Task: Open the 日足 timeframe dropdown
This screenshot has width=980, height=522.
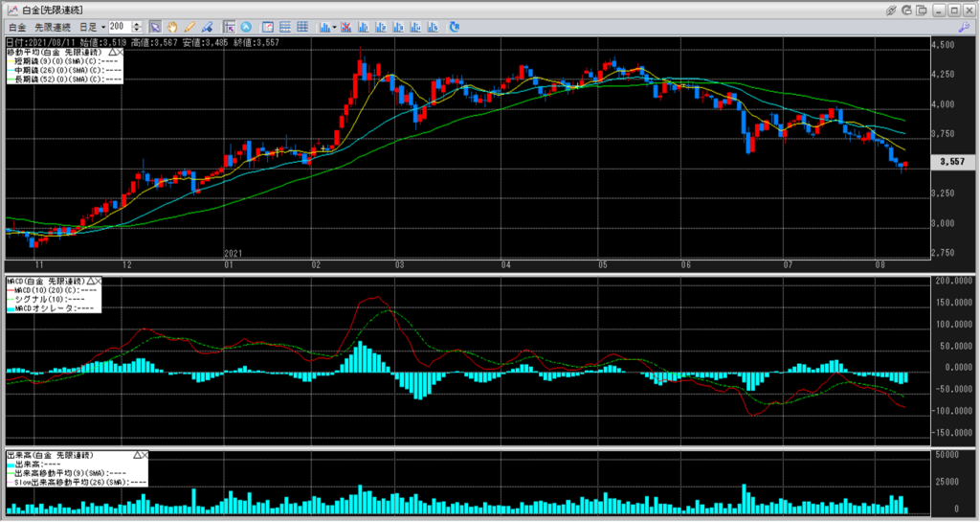Action: [92, 27]
